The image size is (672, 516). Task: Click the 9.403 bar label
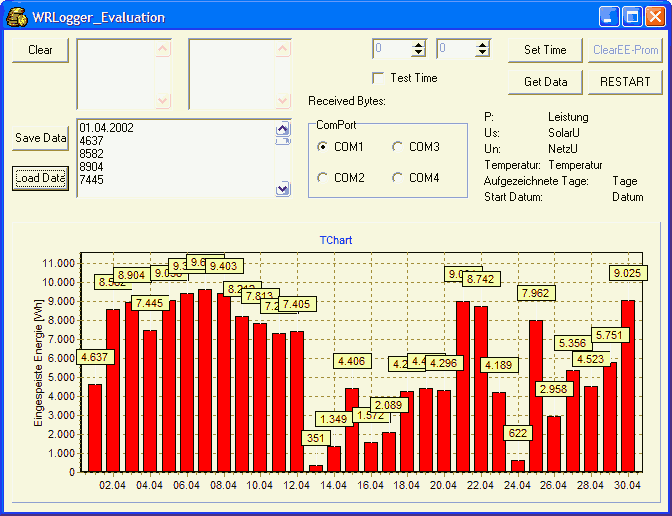tap(224, 266)
